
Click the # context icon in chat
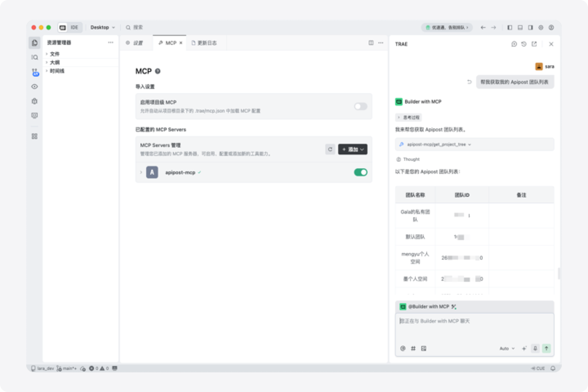413,348
